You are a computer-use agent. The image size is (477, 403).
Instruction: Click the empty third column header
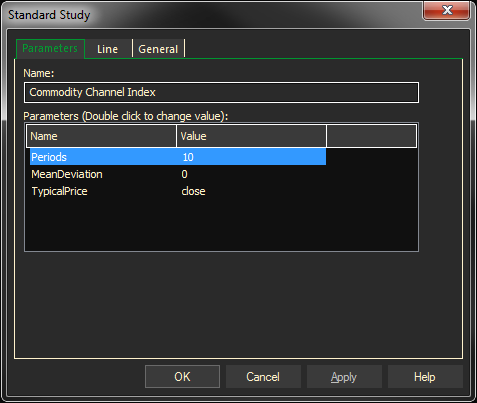point(372,136)
